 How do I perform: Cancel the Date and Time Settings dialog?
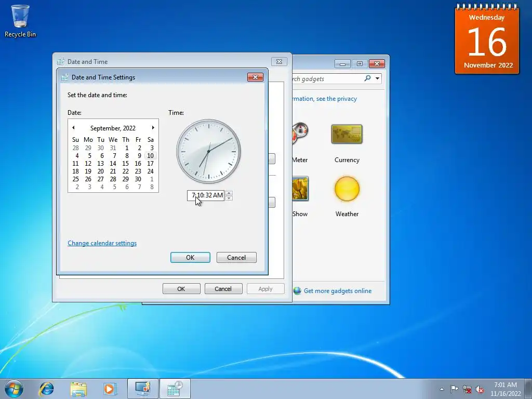point(236,258)
